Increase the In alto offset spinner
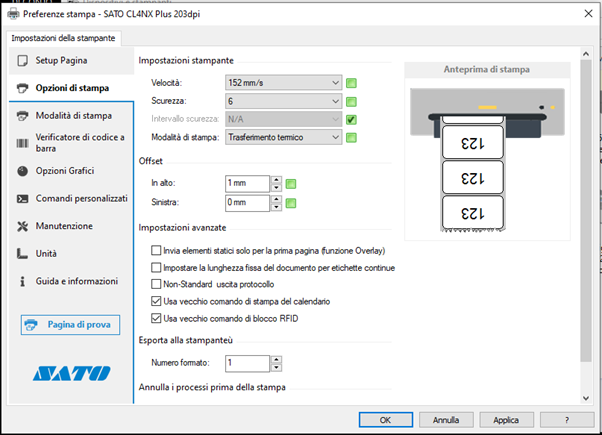This screenshot has width=602, height=435. coord(276,179)
